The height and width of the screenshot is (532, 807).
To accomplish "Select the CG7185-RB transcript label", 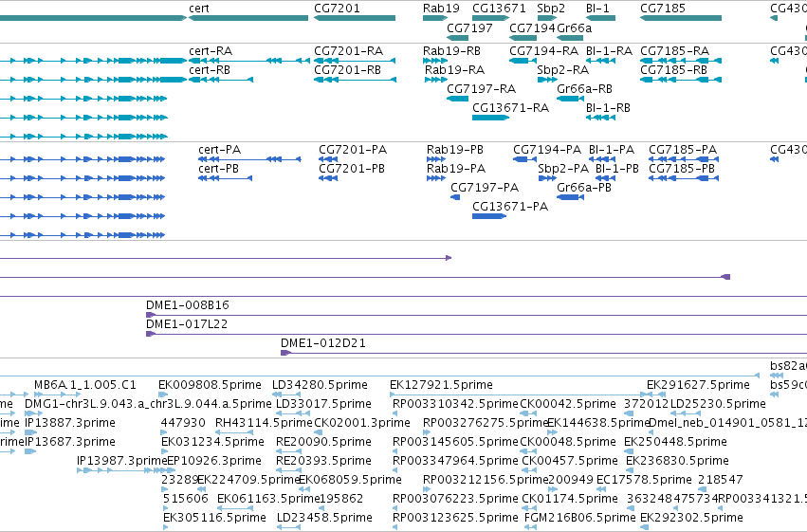I will click(x=673, y=70).
